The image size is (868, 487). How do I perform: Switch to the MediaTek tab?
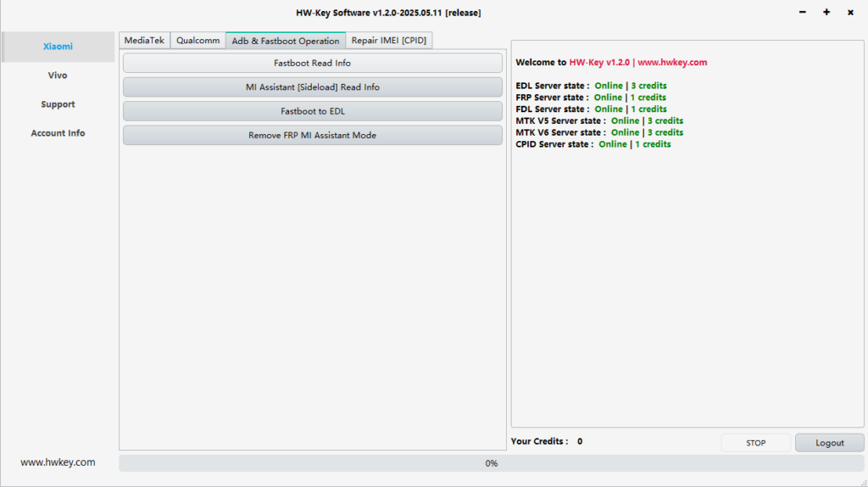point(144,41)
